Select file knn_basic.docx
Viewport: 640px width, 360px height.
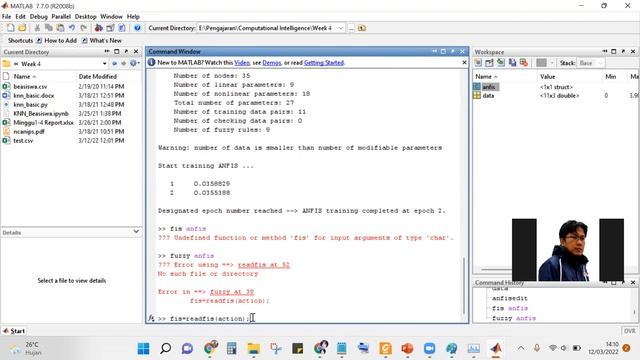click(33, 96)
